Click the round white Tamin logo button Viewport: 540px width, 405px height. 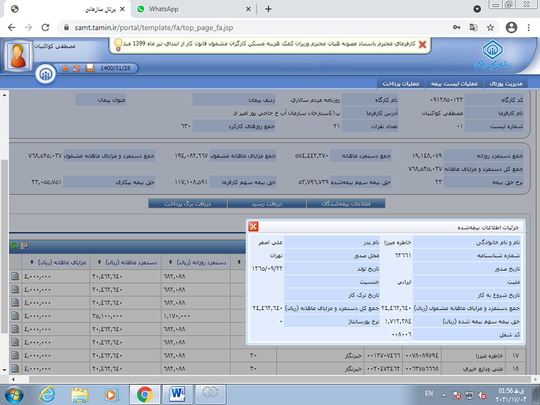[x=46, y=74]
